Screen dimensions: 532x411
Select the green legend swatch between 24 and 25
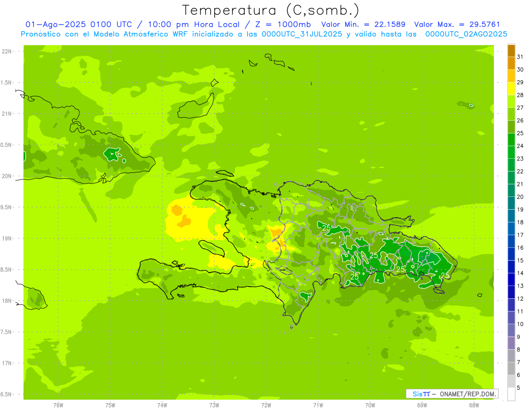point(511,140)
